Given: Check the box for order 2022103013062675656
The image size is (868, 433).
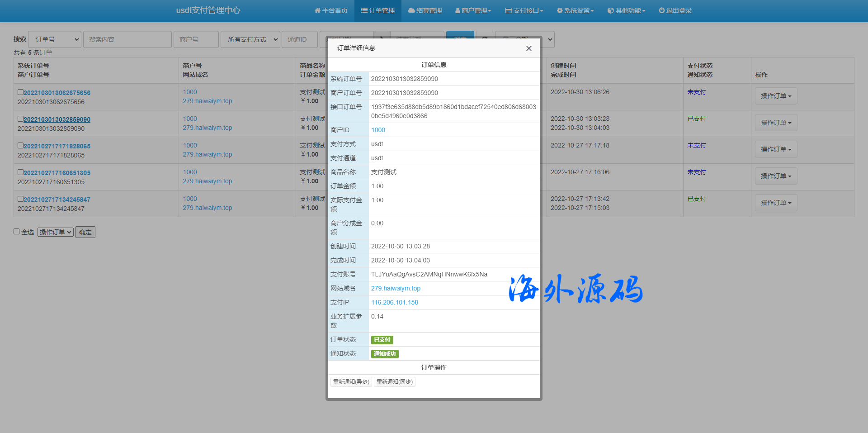Looking at the screenshot, I should (20, 92).
